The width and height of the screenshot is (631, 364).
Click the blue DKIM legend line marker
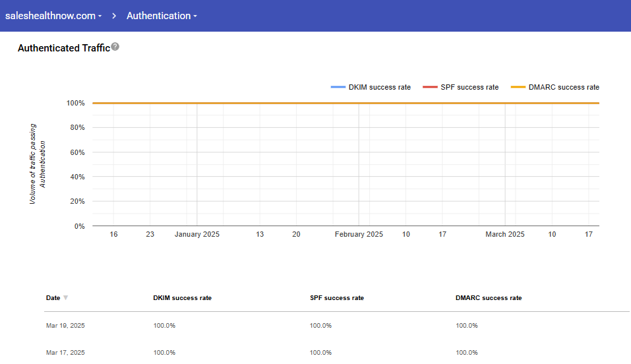click(x=338, y=87)
